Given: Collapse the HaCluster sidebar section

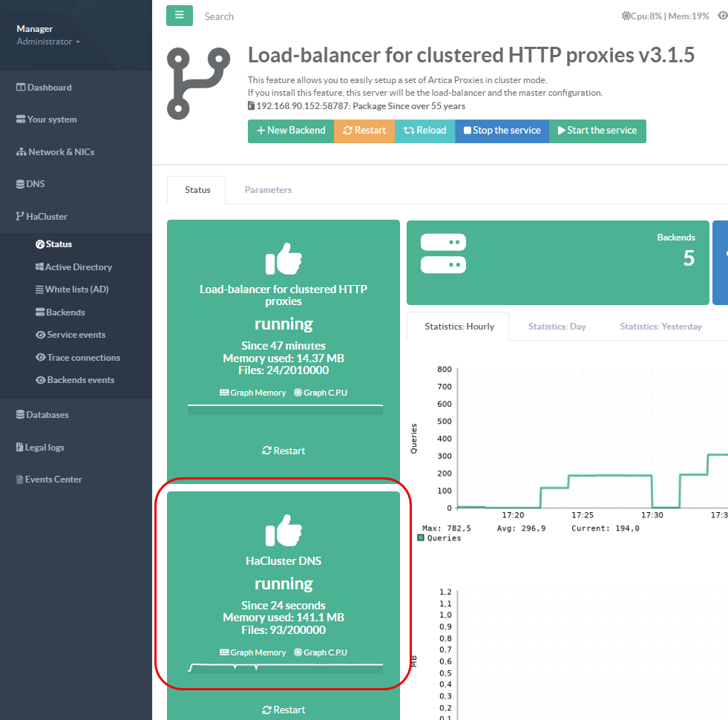Looking at the screenshot, I should pos(46,217).
